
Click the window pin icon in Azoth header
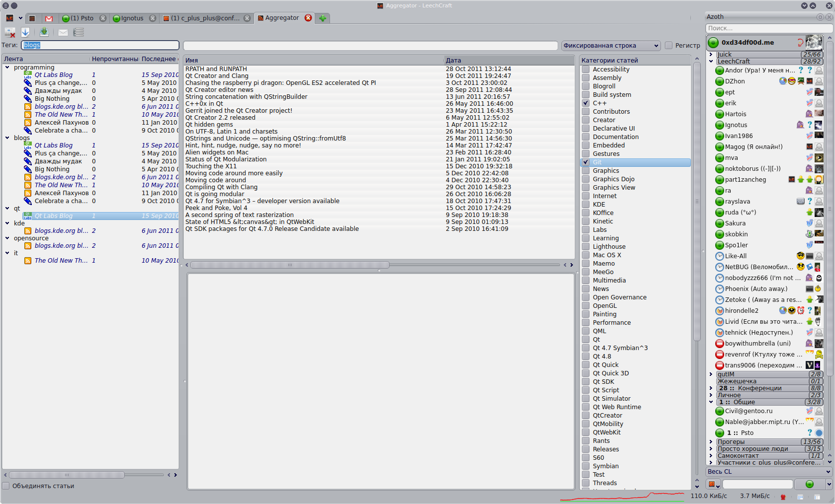pyautogui.click(x=820, y=17)
